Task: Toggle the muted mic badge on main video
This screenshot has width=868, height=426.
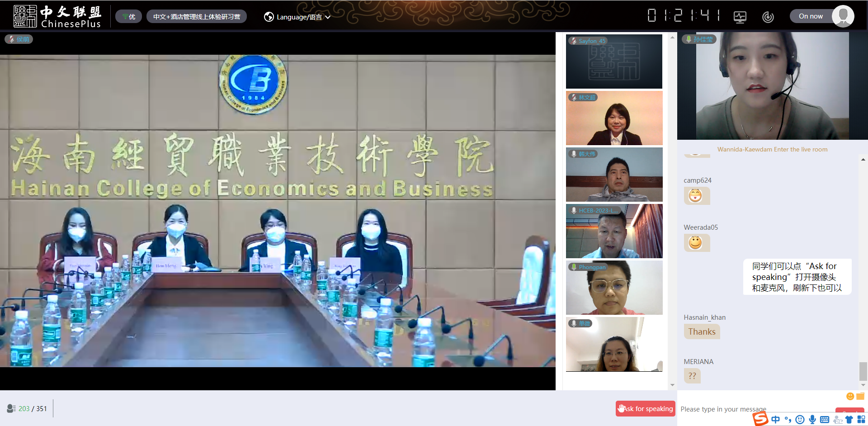Action: 19,39
